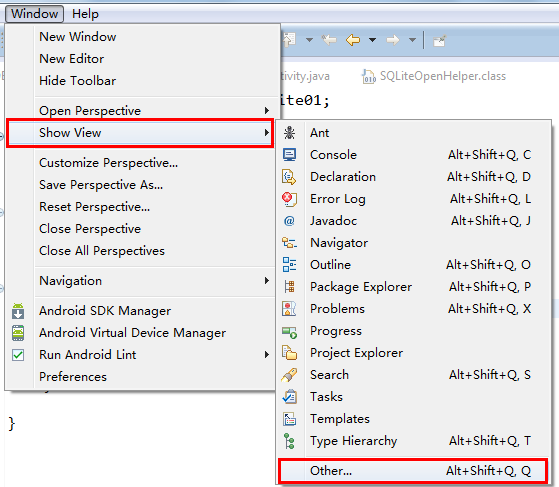This screenshot has height=487, width=559.
Task: Open the back history dropdown arrow
Action: (x=372, y=40)
